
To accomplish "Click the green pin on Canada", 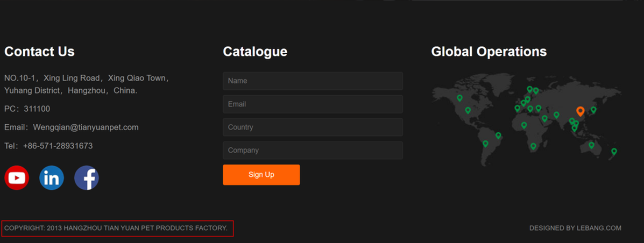I will [x=459, y=98].
